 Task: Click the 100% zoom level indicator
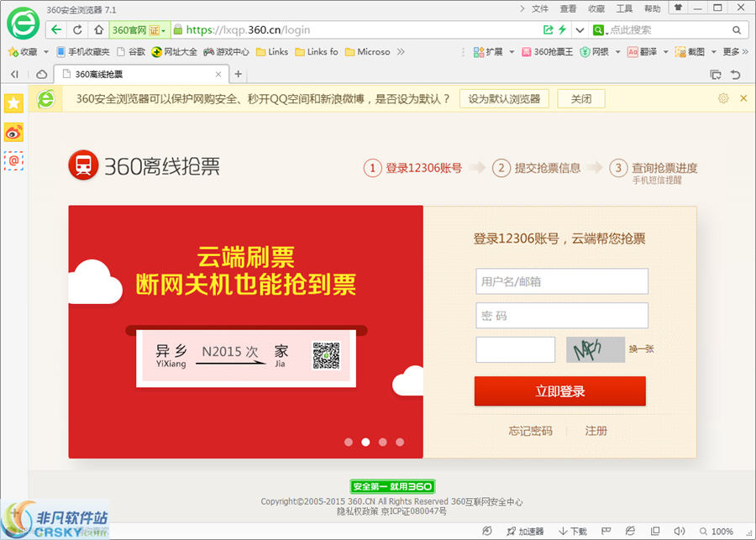coord(717,532)
